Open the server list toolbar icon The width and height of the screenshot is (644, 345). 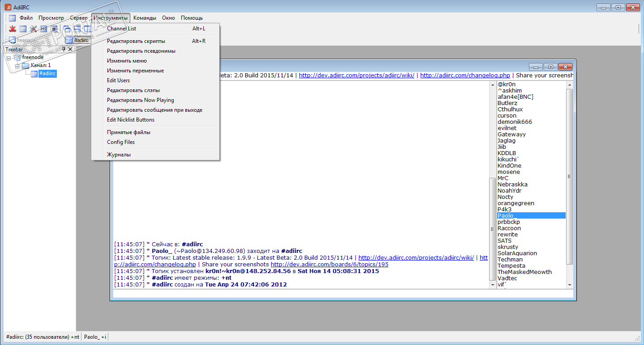pyautogui.click(x=23, y=29)
